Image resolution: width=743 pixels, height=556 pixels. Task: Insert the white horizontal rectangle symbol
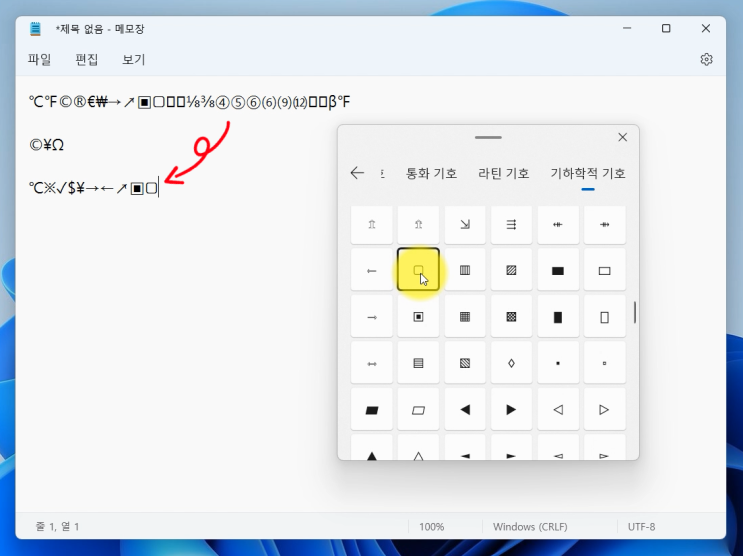click(605, 270)
